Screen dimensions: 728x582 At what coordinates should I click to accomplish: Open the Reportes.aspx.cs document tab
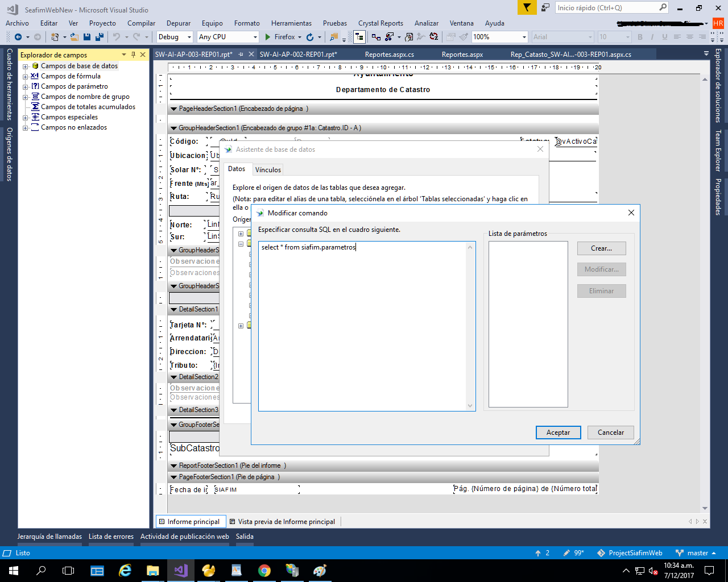click(390, 55)
